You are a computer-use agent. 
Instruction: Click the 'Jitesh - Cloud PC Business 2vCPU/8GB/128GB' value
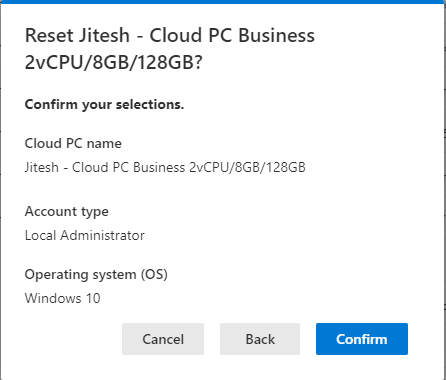165,167
